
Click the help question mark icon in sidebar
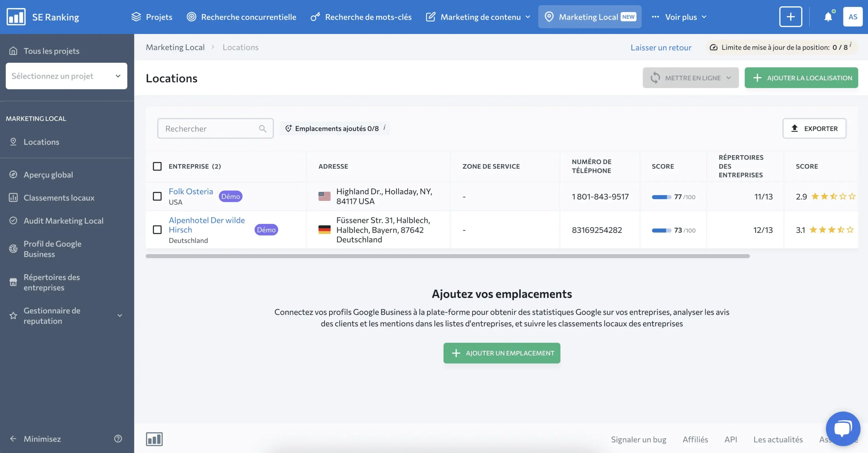(118, 439)
